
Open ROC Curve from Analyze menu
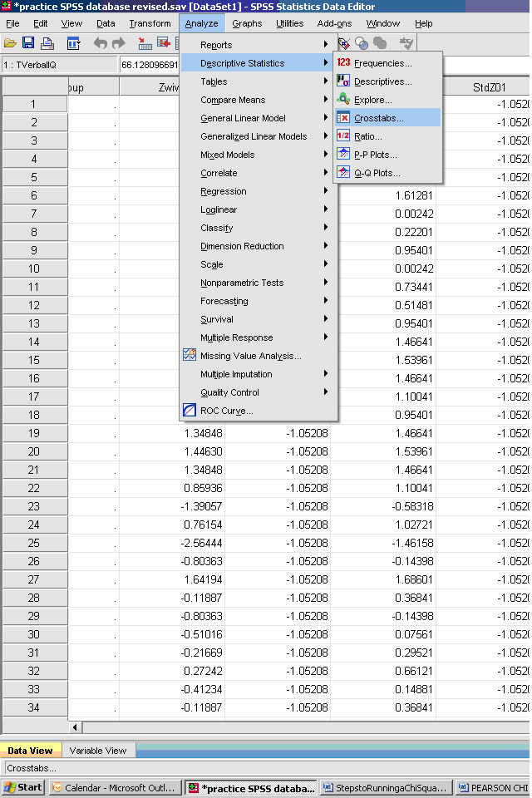(x=226, y=411)
